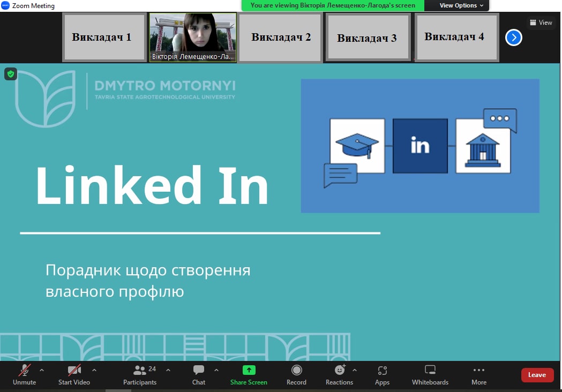The height and width of the screenshot is (392, 562).
Task: Click green encryption shield icon
Action: (11, 74)
